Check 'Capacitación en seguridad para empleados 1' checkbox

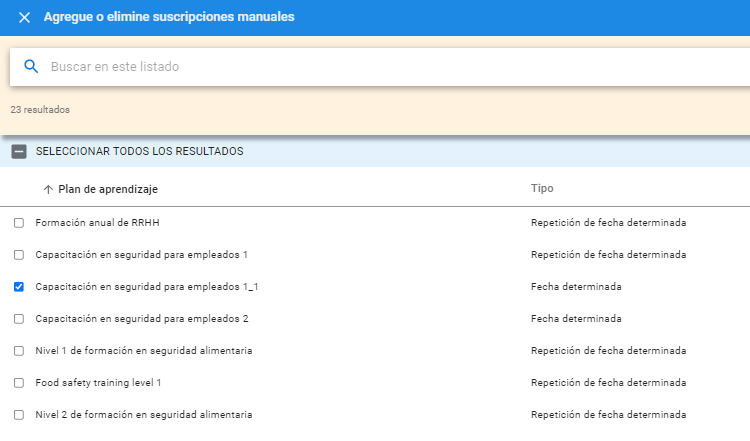pyautogui.click(x=19, y=255)
